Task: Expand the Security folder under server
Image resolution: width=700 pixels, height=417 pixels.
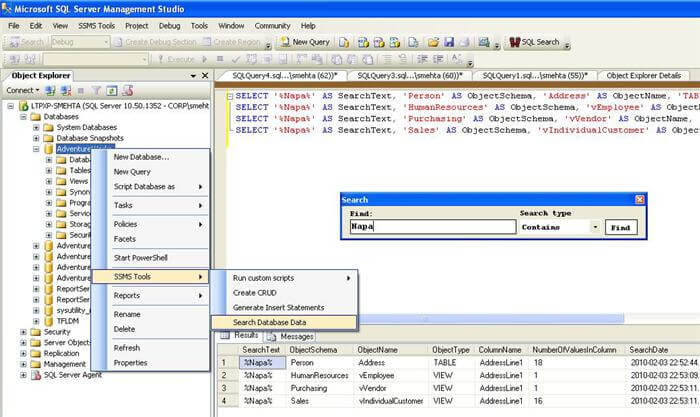Action: pos(23,332)
